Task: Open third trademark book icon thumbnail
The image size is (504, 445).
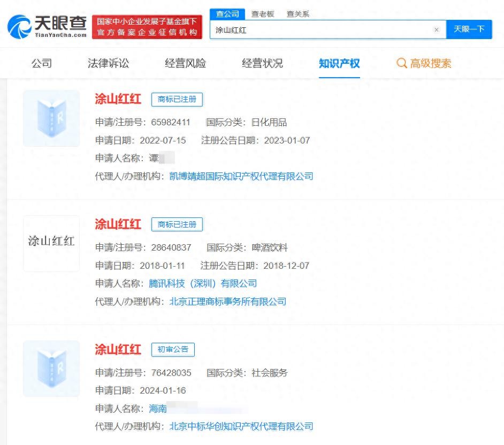Action: tap(51, 368)
